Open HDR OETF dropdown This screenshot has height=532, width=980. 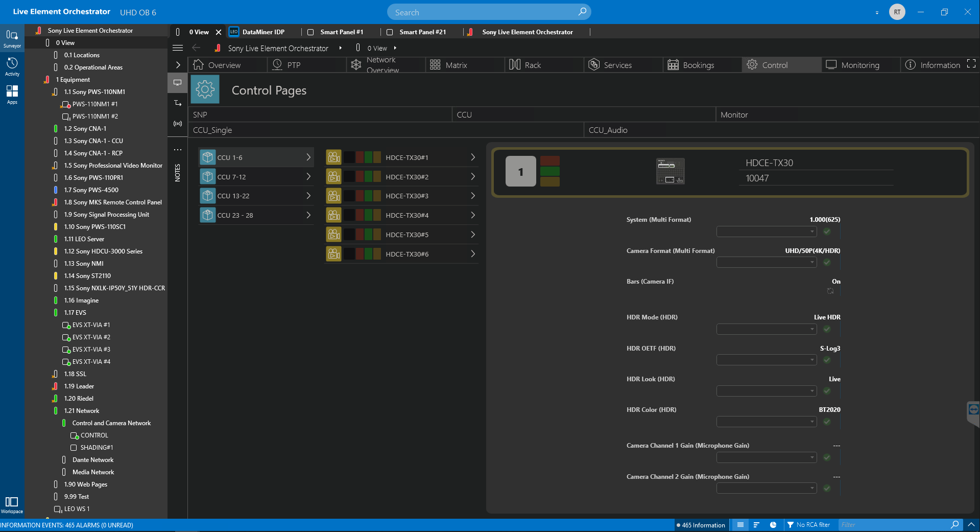[766, 360]
